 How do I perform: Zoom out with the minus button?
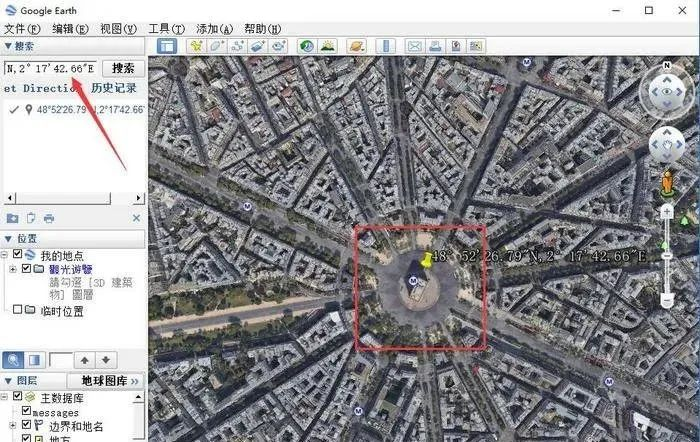pyautogui.click(x=667, y=300)
